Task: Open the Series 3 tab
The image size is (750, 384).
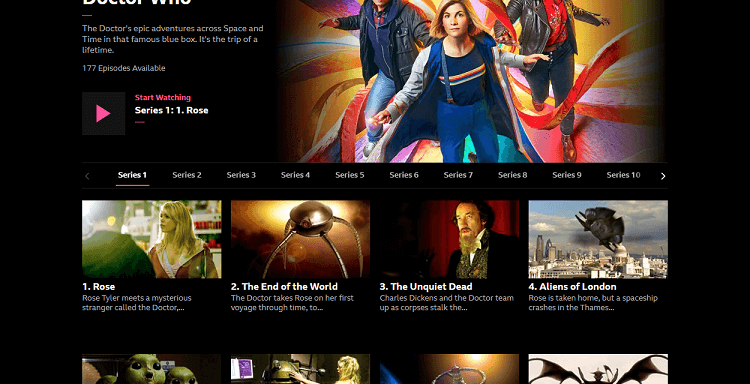Action: pyautogui.click(x=241, y=175)
